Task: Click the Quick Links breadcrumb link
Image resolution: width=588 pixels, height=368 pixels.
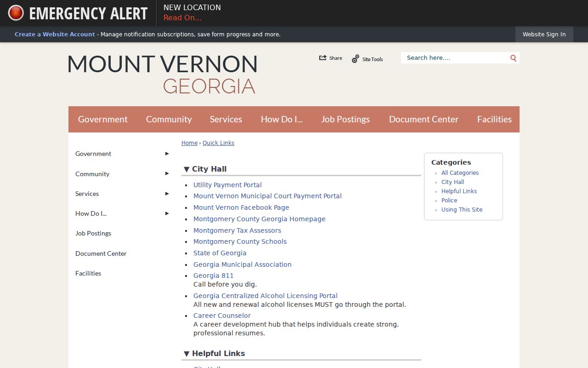Action: coord(218,143)
